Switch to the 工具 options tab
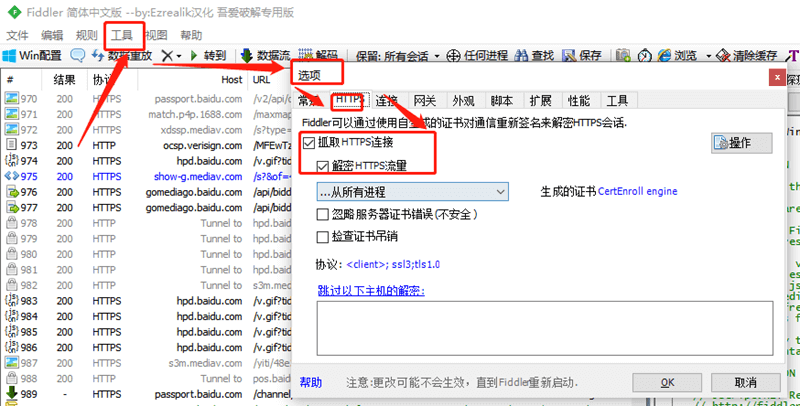 [x=617, y=100]
